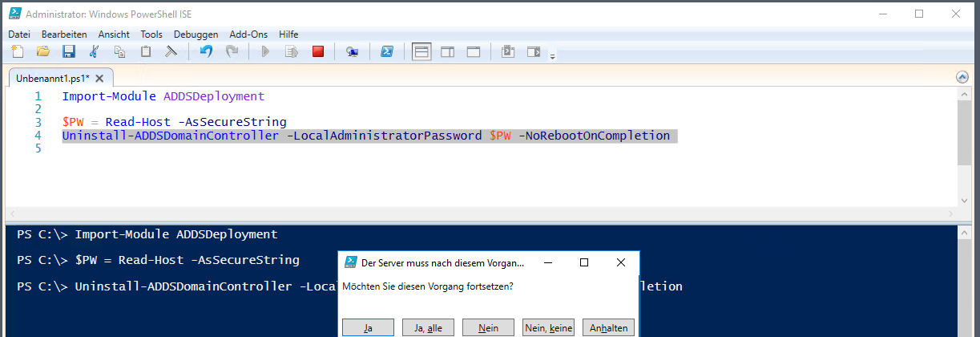
Task: Open the Debuggen menu
Action: click(196, 35)
